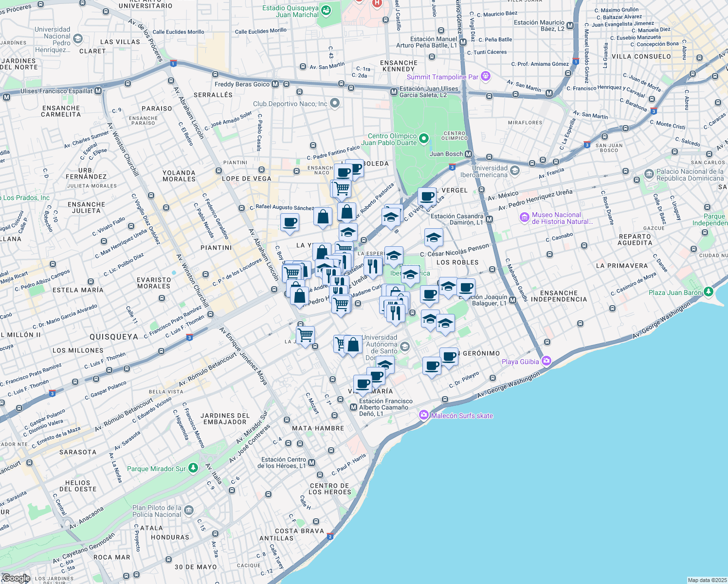This screenshot has height=584, width=728.
Task: Open Universidad Nacional Pedro Henríquez school icon
Action: (x=77, y=38)
